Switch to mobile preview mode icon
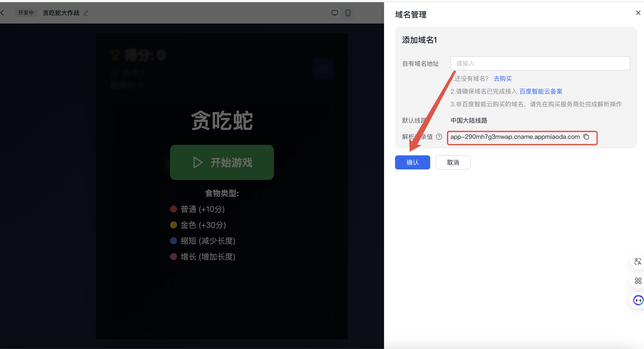This screenshot has height=349, width=644. click(348, 13)
